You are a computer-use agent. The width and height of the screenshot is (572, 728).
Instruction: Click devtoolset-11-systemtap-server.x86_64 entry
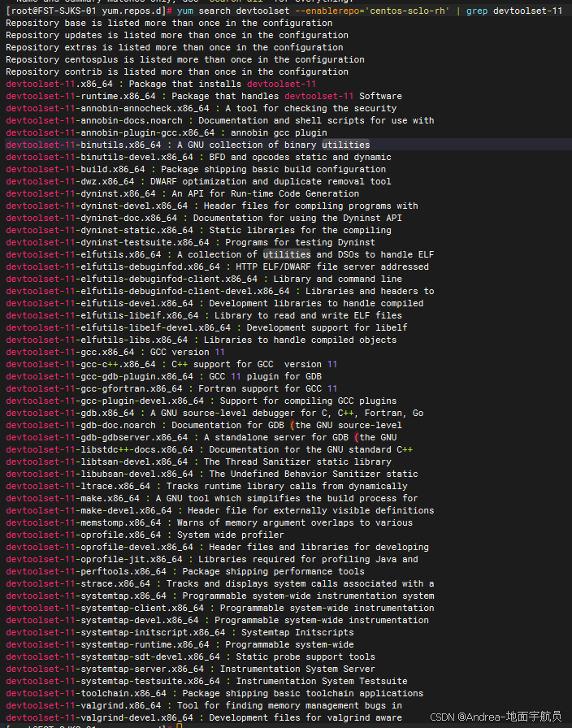190,669
